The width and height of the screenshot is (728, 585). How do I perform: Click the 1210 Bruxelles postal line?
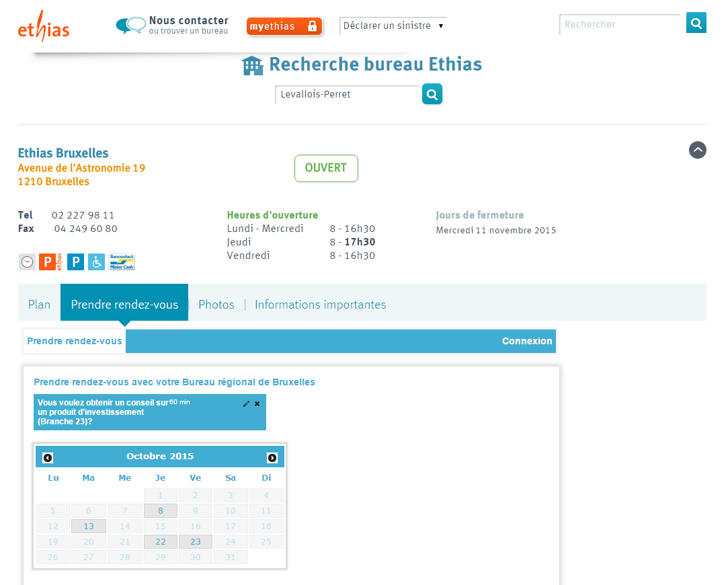tap(53, 182)
